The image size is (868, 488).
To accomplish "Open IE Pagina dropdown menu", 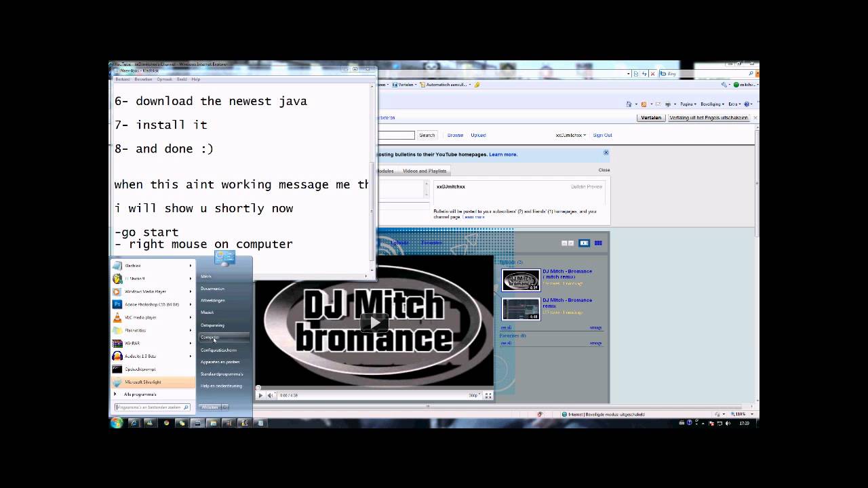I will pos(690,104).
